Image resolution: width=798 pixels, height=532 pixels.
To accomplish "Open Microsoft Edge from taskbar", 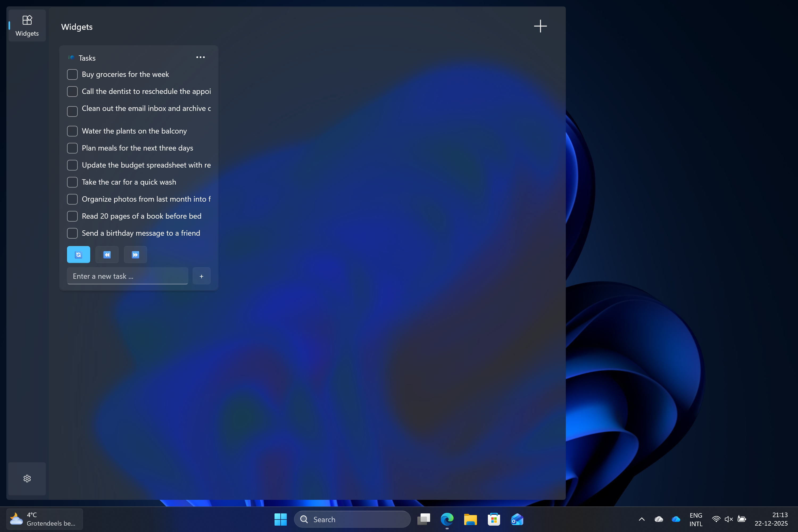I will (447, 519).
